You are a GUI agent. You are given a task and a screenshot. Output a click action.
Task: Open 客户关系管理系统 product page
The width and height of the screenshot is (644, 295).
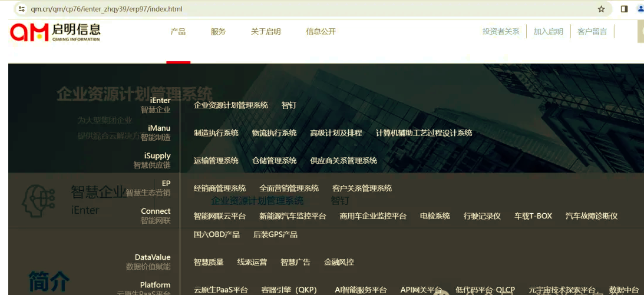pos(362,188)
